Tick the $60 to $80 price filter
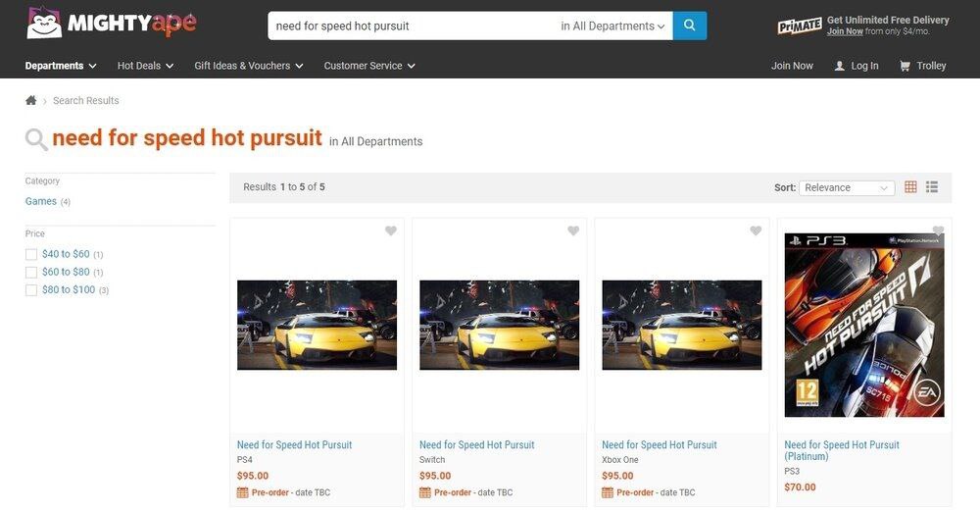 point(31,273)
